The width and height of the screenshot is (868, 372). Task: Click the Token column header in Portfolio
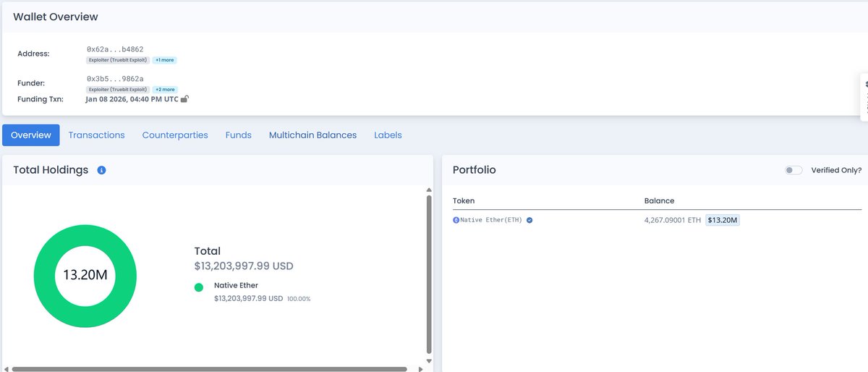coord(464,200)
